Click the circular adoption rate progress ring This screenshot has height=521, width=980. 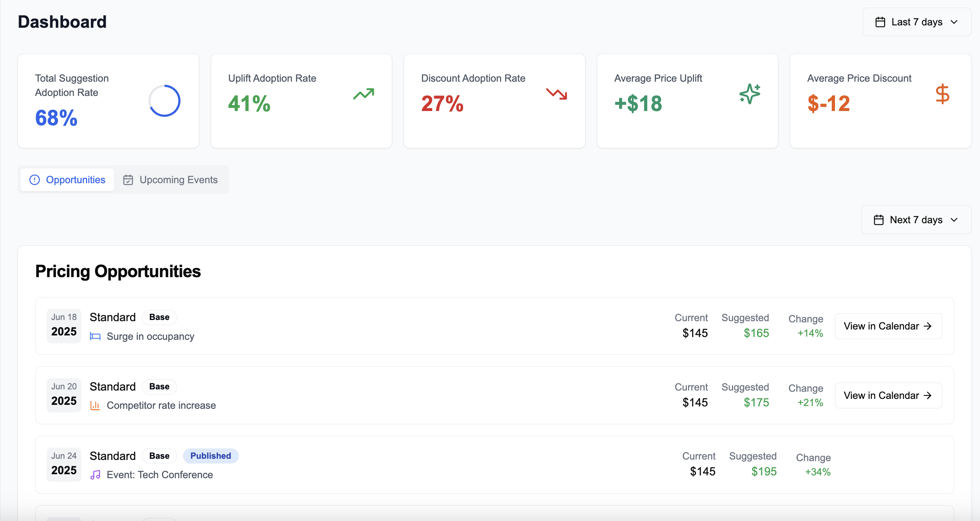164,101
